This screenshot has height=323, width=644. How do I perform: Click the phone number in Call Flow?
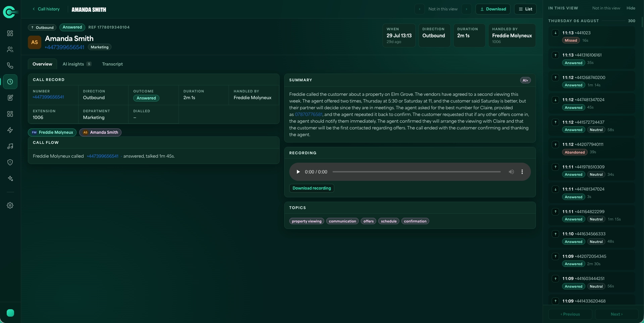click(103, 156)
